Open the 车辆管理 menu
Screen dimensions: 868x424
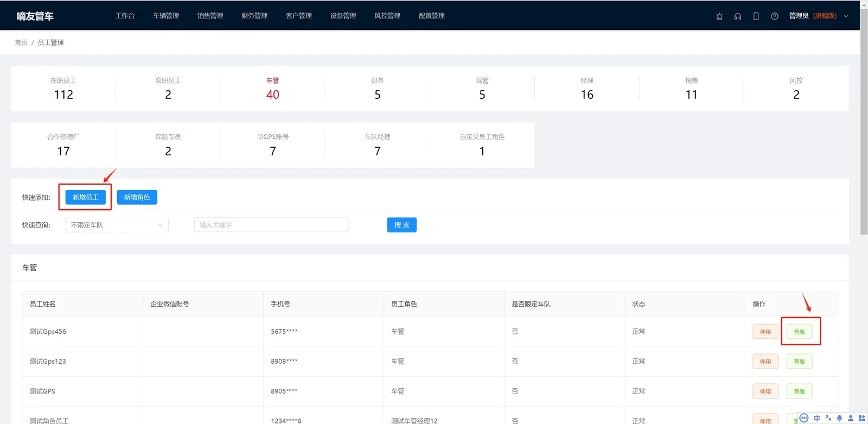point(166,16)
